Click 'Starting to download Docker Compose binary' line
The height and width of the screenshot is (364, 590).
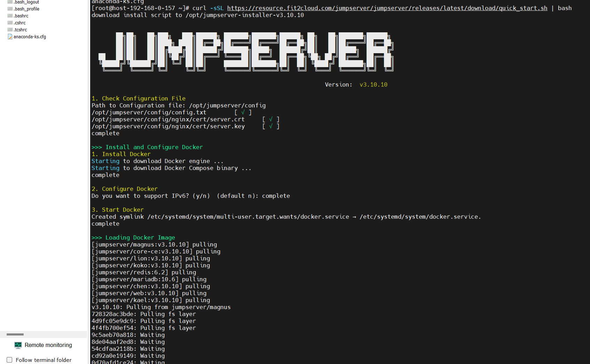coord(172,168)
